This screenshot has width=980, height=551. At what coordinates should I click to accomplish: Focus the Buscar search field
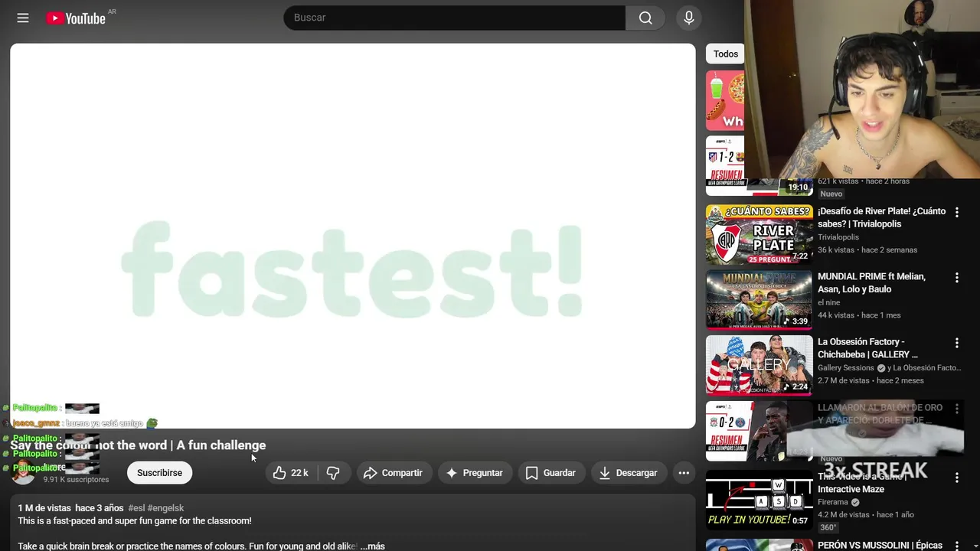455,18
